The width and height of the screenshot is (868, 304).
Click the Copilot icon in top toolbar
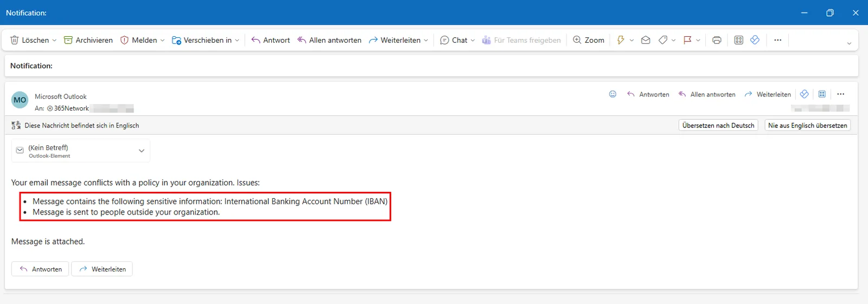point(755,40)
